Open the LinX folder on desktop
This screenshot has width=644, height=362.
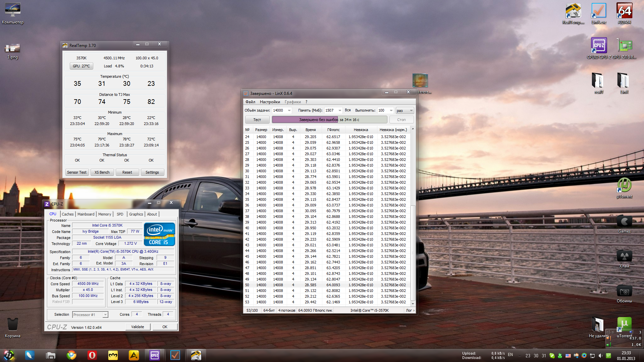point(624,83)
